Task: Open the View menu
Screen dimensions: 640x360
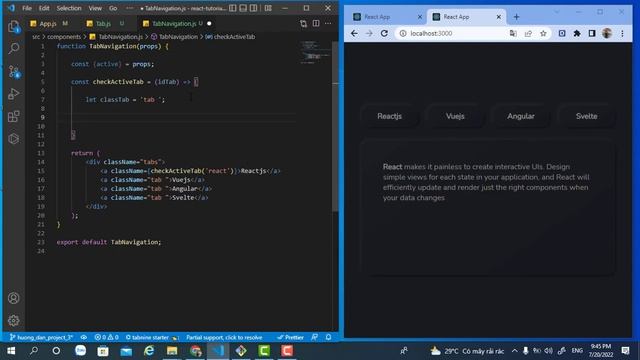Action: point(95,8)
